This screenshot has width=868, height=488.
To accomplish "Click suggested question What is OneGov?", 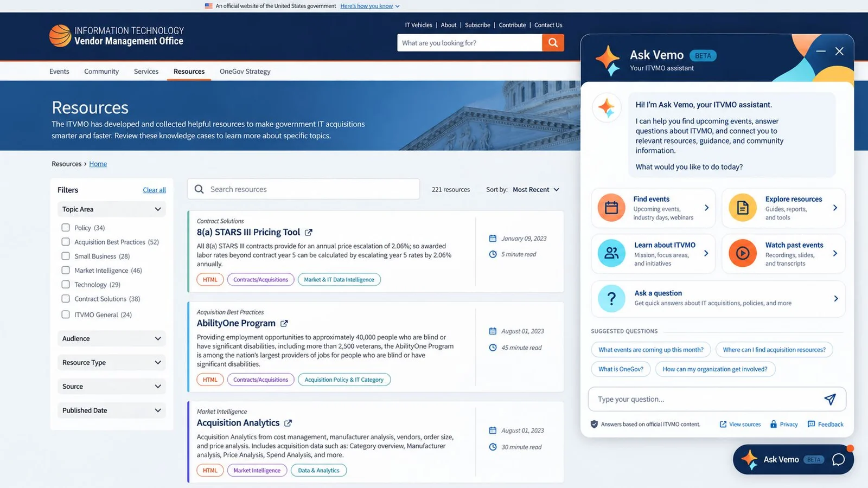I will (x=621, y=369).
